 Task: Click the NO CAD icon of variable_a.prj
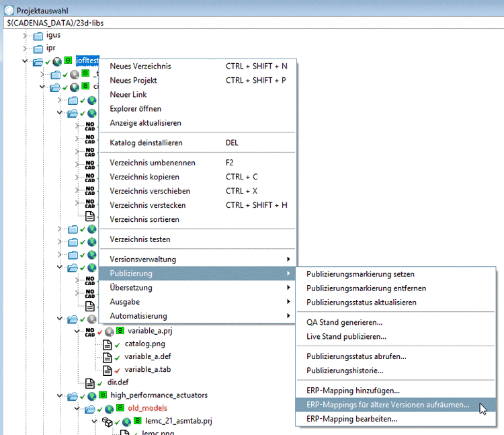tap(90, 332)
